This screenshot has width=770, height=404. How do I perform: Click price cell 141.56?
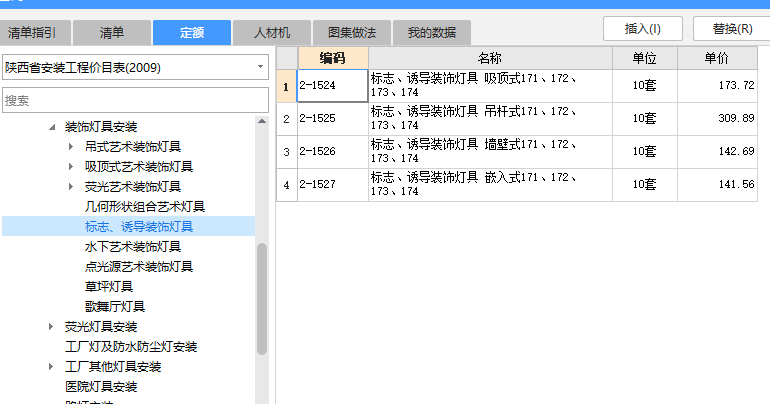pos(717,185)
